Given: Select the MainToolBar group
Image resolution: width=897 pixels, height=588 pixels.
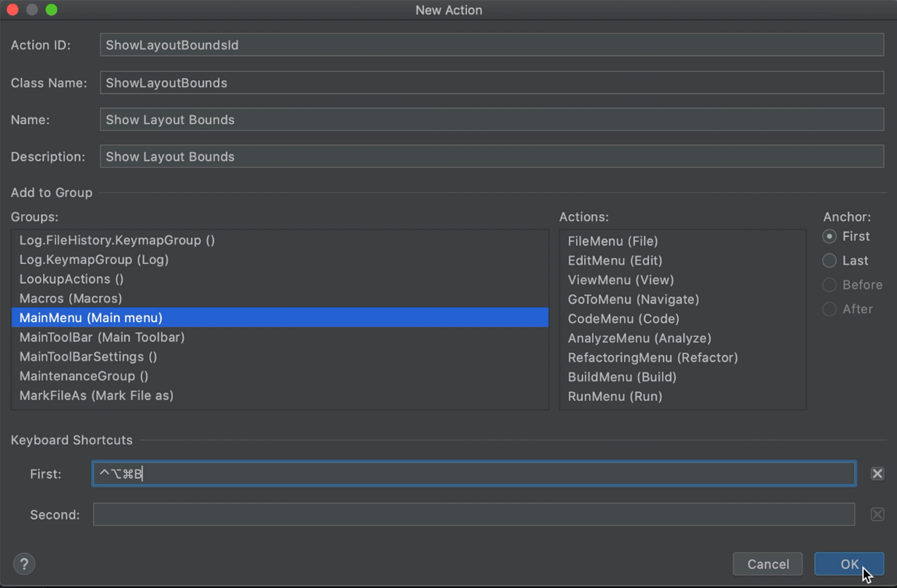Looking at the screenshot, I should point(102,336).
